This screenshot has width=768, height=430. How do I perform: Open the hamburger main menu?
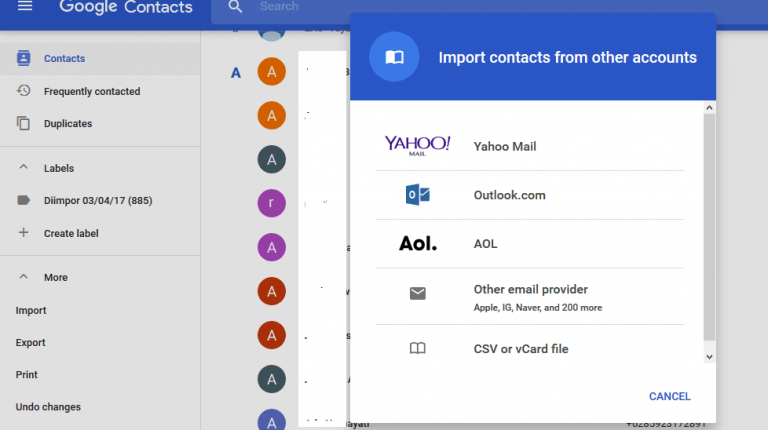(25, 6)
